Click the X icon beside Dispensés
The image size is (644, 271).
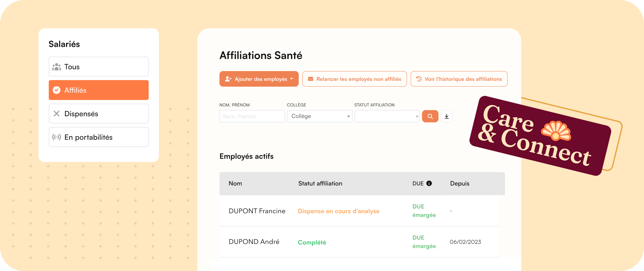[x=57, y=114]
